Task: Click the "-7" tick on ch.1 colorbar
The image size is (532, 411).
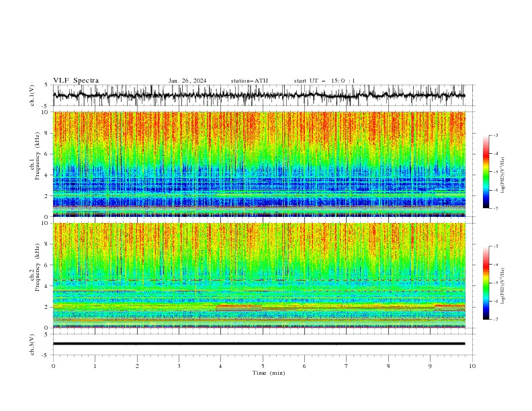Action: pos(495,208)
